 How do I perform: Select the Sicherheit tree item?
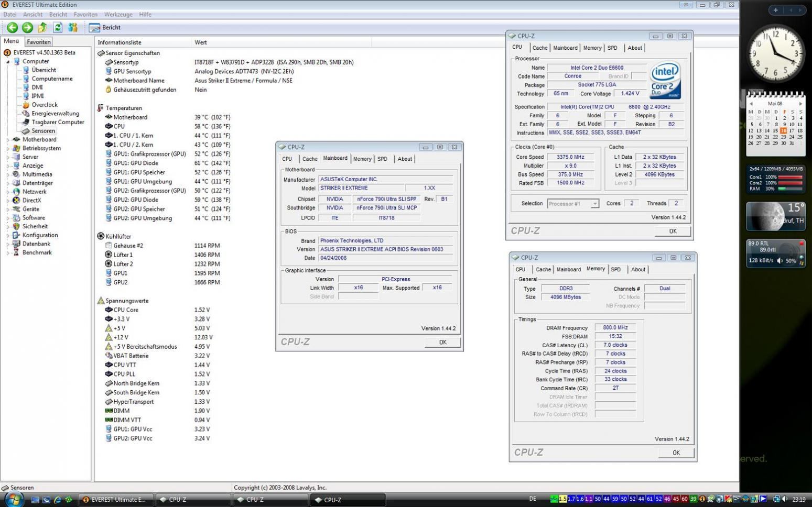(35, 226)
